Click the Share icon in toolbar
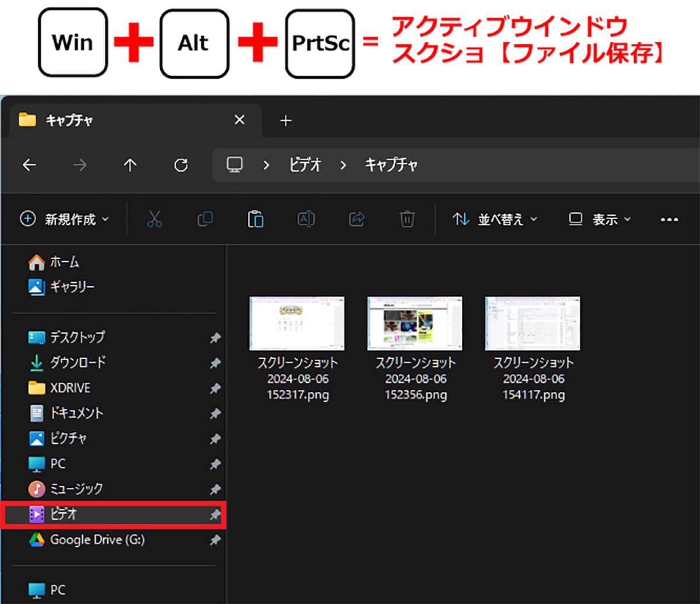This screenshot has height=604, width=700. [x=356, y=219]
